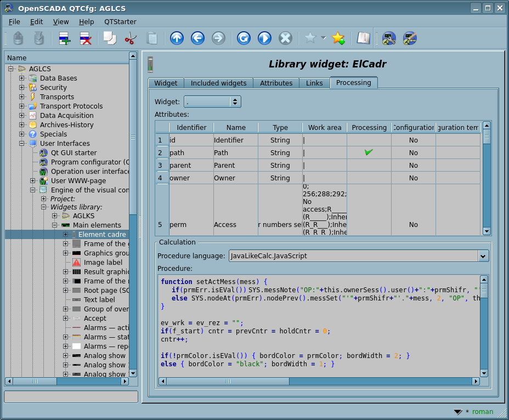Click the scissors Cut icon
The height and width of the screenshot is (420, 509).
click(131, 38)
